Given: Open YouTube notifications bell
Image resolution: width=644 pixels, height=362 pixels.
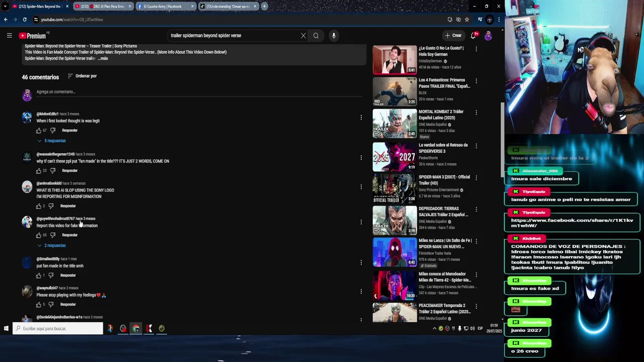Looking at the screenshot, I should 473,36.
